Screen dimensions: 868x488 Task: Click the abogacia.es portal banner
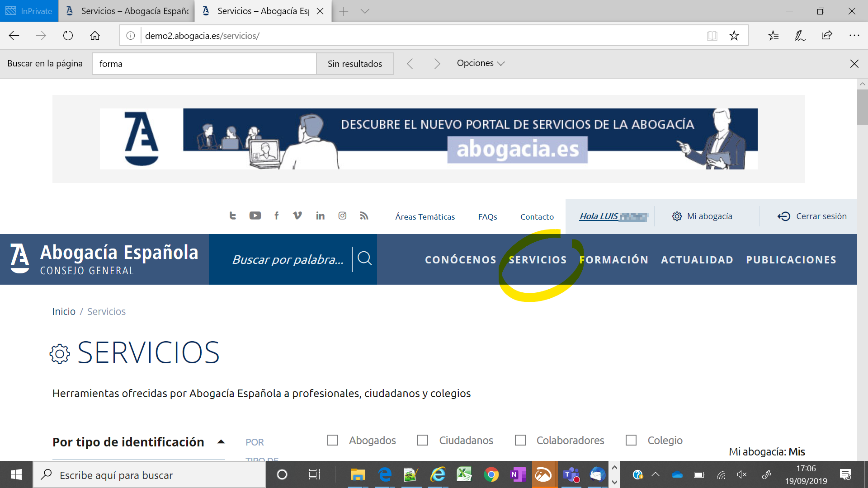(429, 139)
